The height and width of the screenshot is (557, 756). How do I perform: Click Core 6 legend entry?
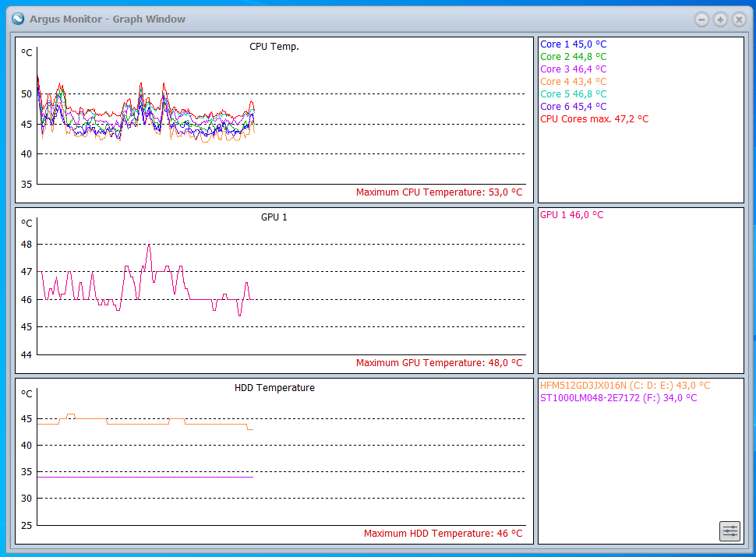coord(573,107)
